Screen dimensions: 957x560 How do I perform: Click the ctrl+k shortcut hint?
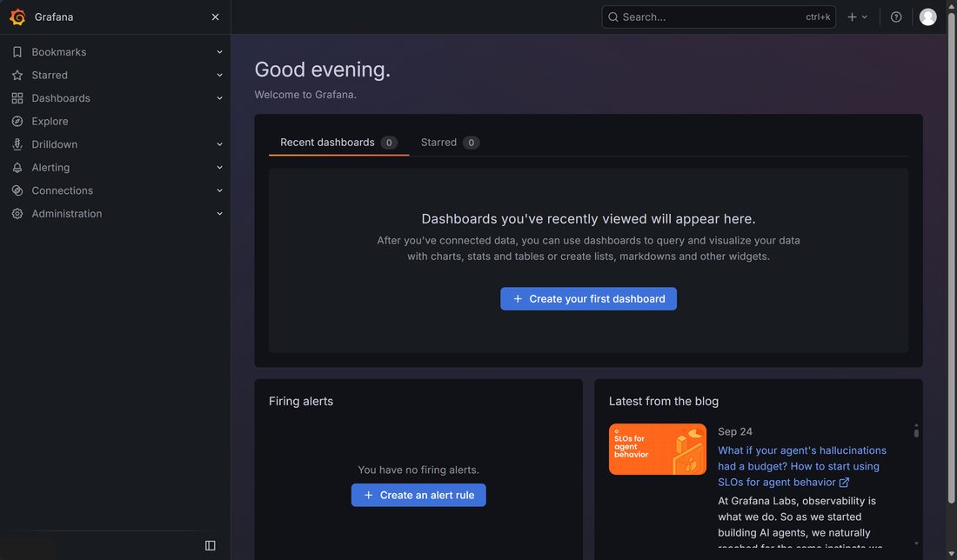click(818, 17)
